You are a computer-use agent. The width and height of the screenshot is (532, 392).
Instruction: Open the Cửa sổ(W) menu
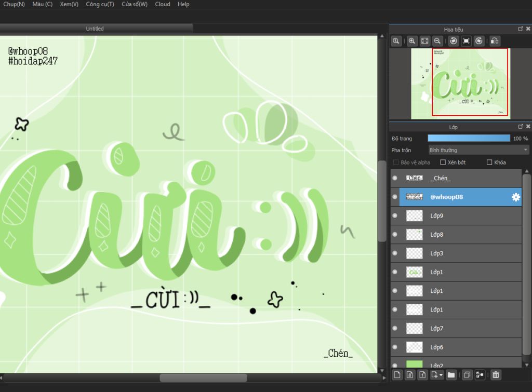pyautogui.click(x=135, y=4)
